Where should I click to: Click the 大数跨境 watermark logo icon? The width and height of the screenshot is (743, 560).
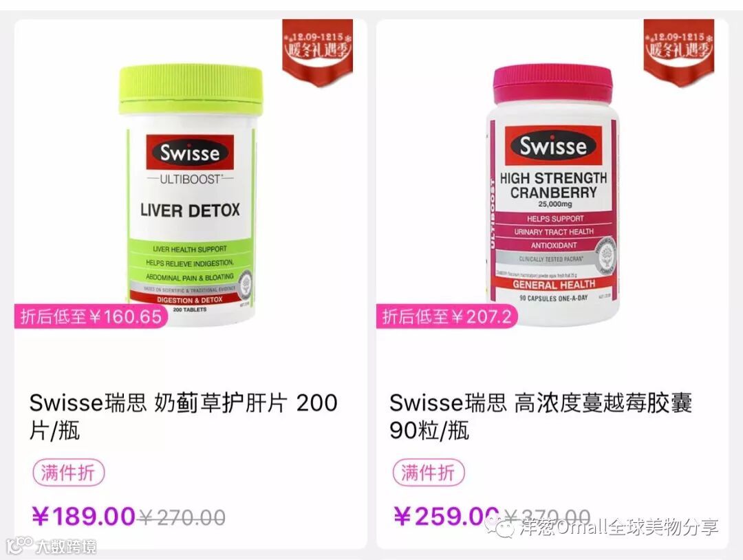pos(19,546)
